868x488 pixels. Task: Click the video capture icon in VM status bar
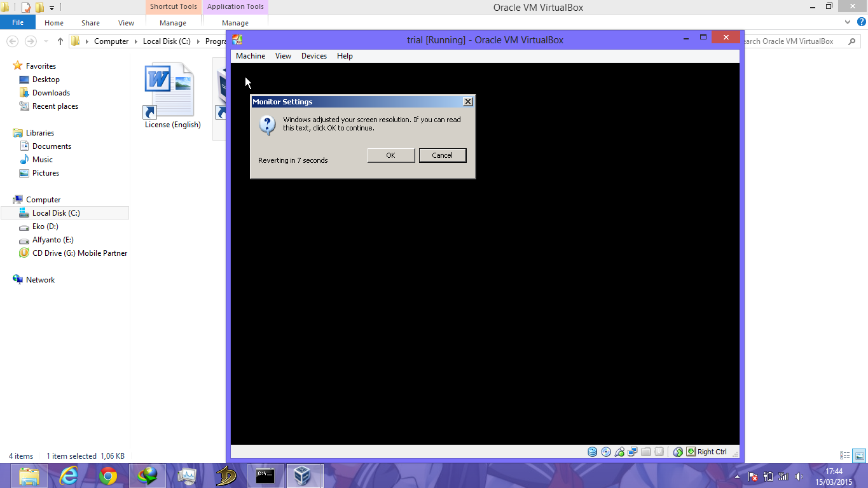(x=659, y=452)
